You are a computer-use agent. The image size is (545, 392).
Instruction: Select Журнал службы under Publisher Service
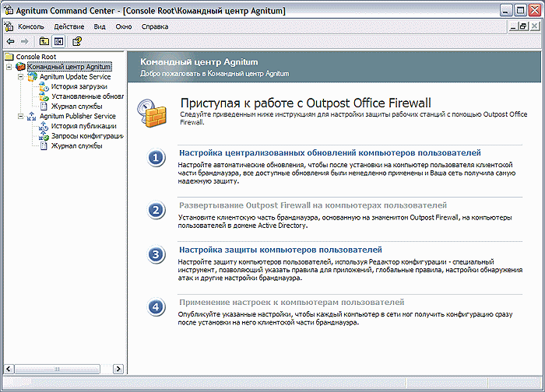pyautogui.click(x=77, y=145)
